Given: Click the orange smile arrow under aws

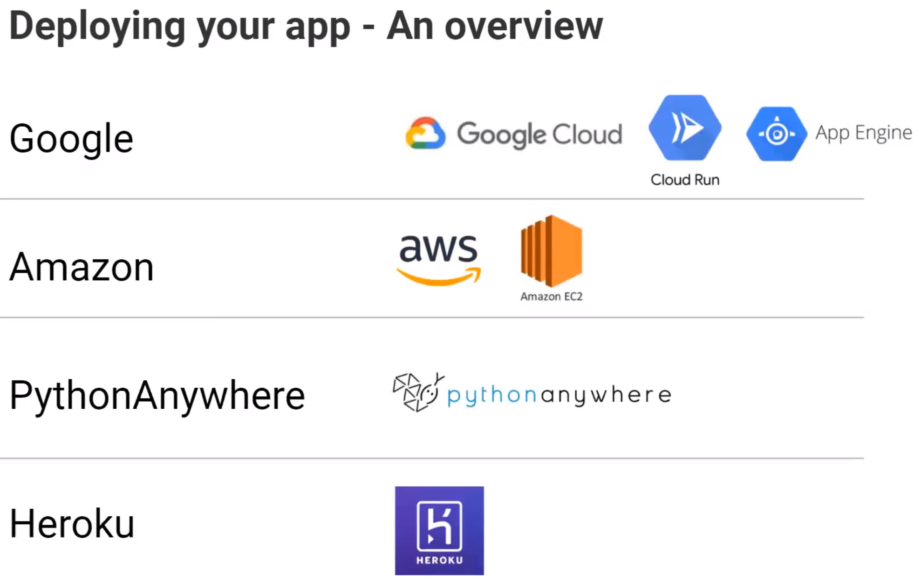Looking at the screenshot, I should (x=439, y=277).
